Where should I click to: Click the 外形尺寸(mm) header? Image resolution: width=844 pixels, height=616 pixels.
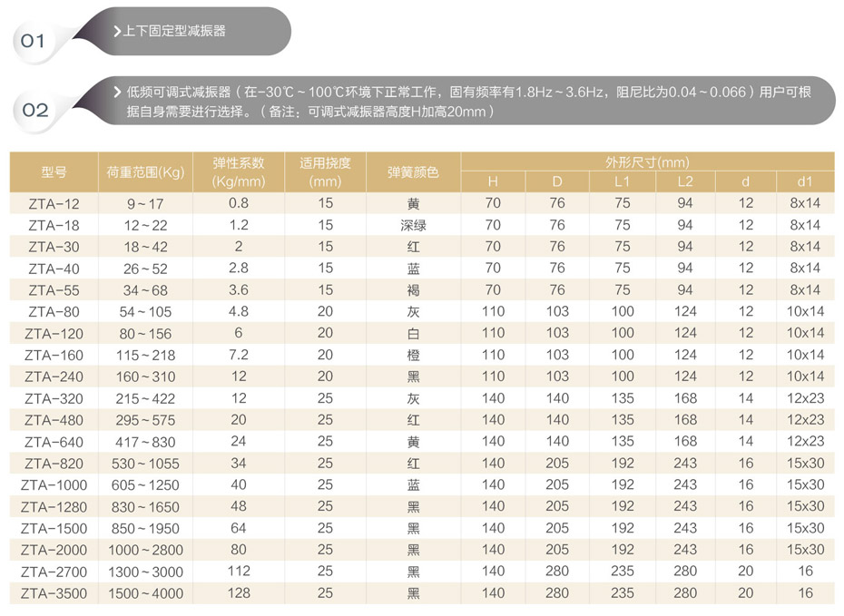[647, 162]
